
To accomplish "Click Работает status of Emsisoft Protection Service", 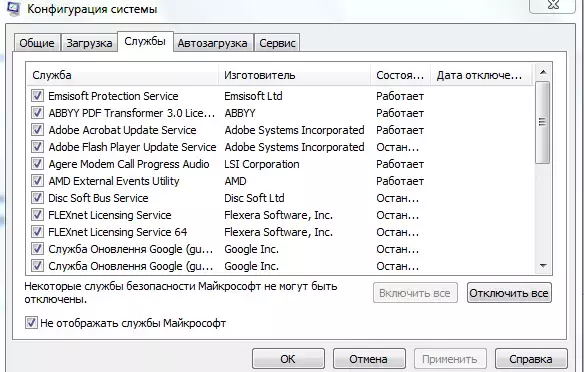I will click(400, 96).
